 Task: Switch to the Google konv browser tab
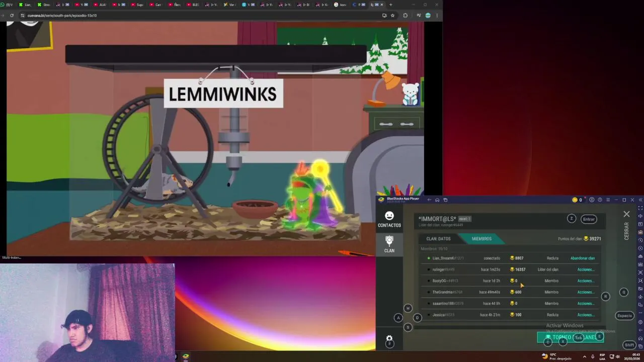tap(341, 5)
